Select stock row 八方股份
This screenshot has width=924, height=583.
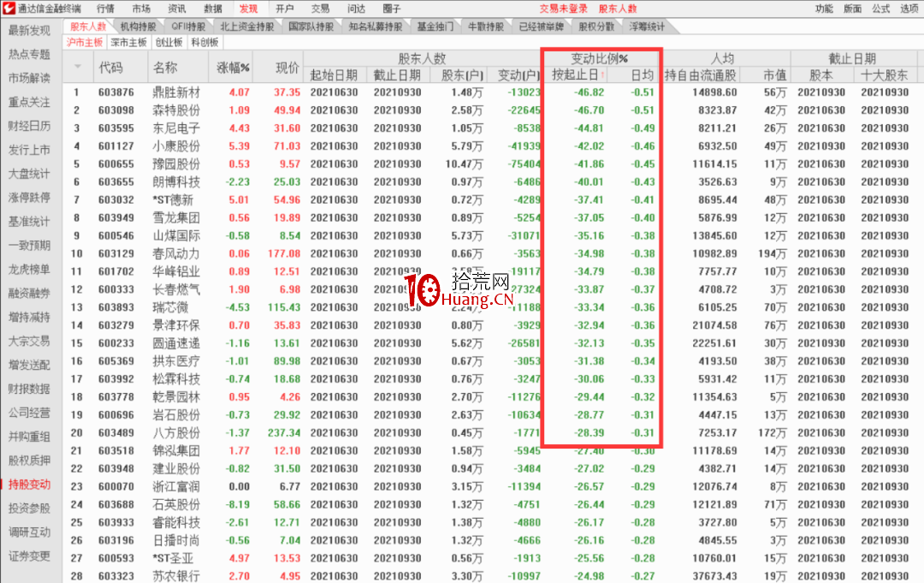492,432
